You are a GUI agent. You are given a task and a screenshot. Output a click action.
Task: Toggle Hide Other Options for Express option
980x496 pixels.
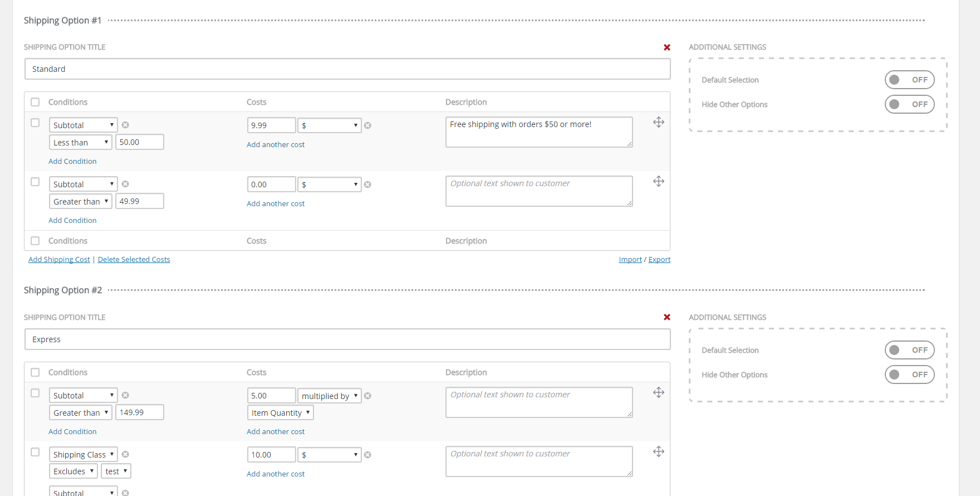(x=909, y=375)
